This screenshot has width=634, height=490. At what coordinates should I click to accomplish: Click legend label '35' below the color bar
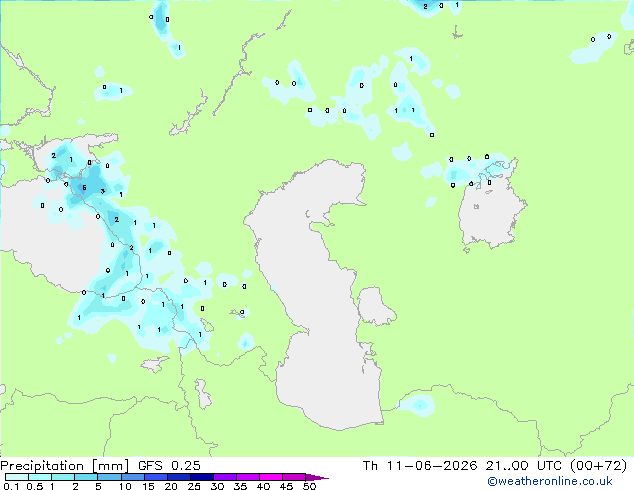[240, 486]
